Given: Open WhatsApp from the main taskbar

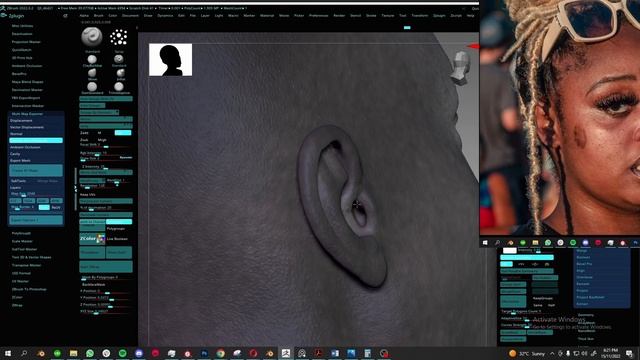Looking at the screenshot, I should (90, 353).
